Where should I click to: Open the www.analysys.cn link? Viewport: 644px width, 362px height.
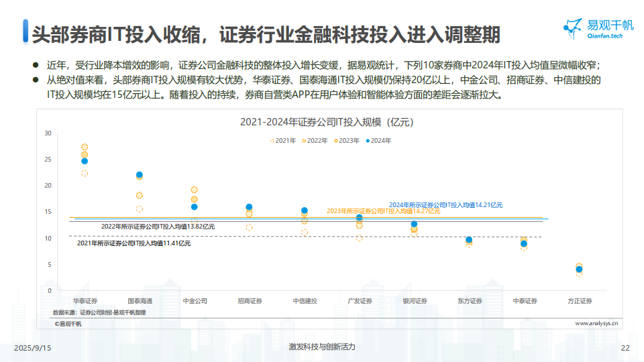(x=596, y=323)
